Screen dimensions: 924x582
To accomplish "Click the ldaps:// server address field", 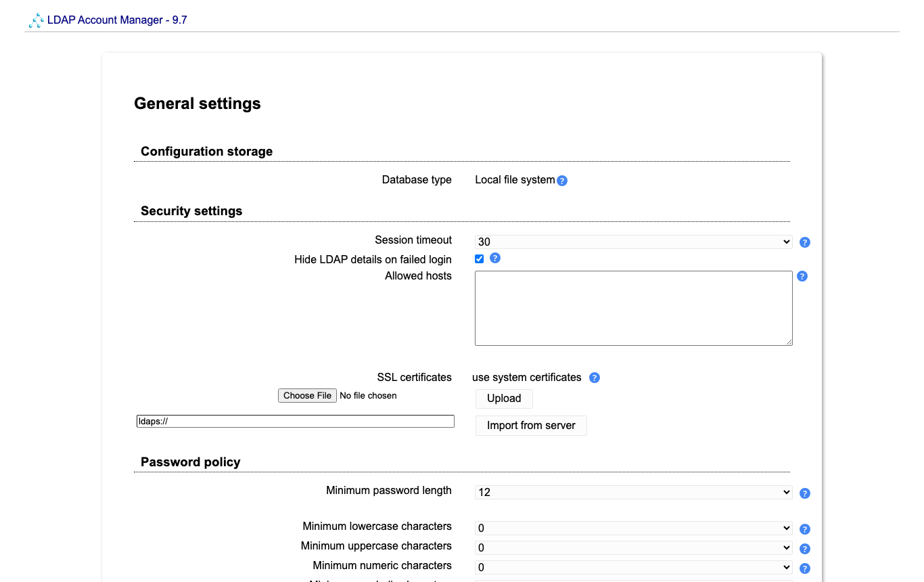I will click(296, 421).
